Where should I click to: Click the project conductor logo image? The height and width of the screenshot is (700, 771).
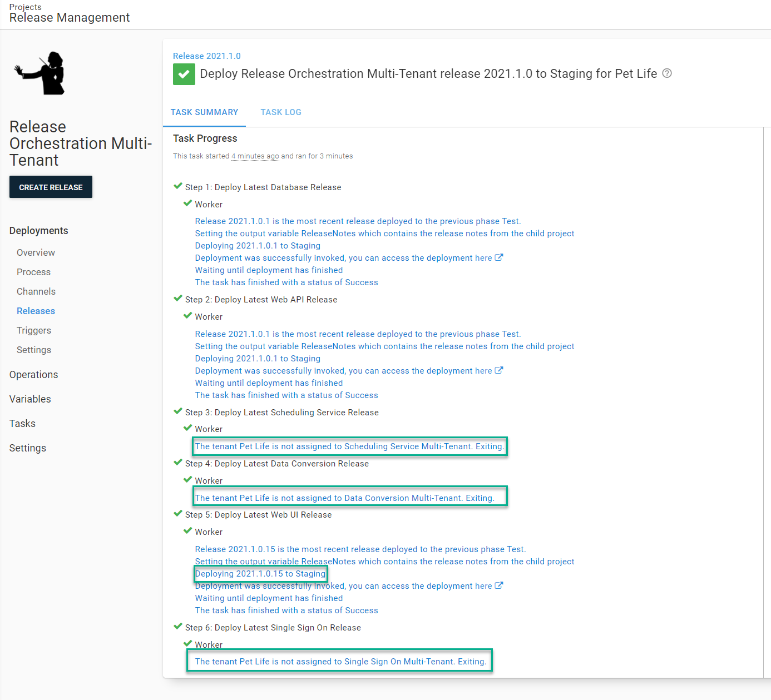click(41, 73)
